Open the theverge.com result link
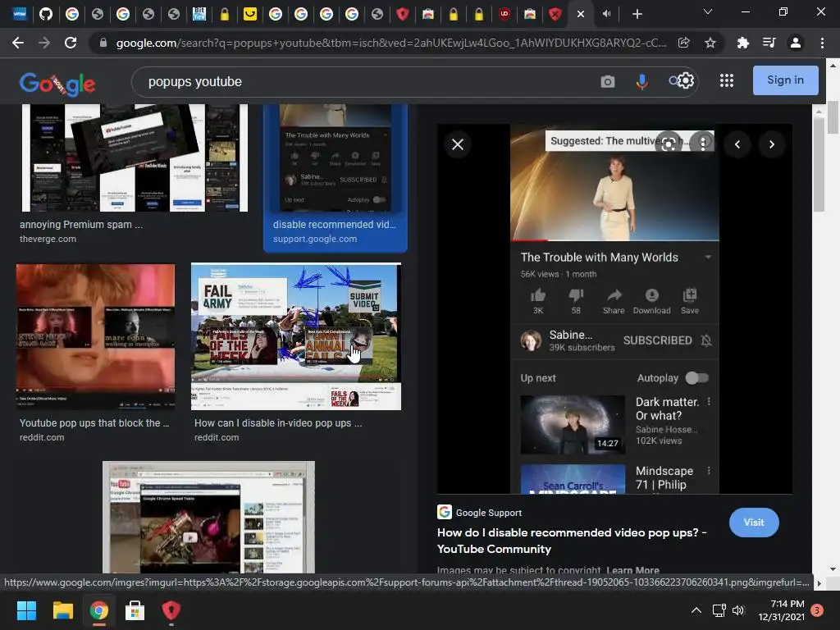Viewport: 840px width, 630px height. coord(48,239)
